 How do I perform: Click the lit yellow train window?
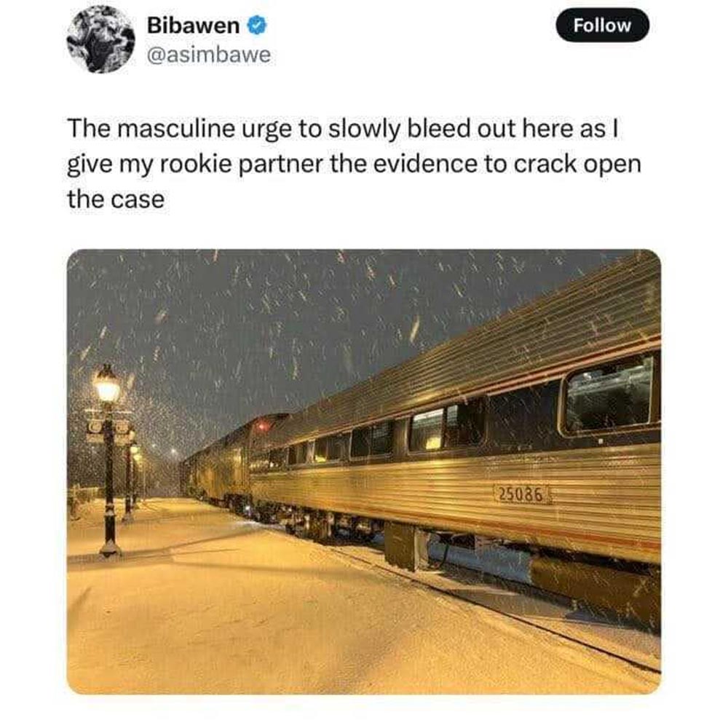click(x=427, y=431)
